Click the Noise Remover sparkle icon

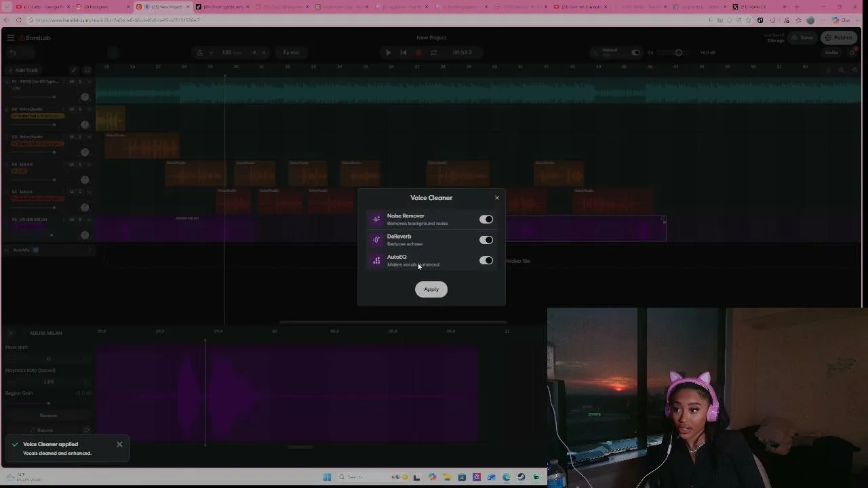376,220
